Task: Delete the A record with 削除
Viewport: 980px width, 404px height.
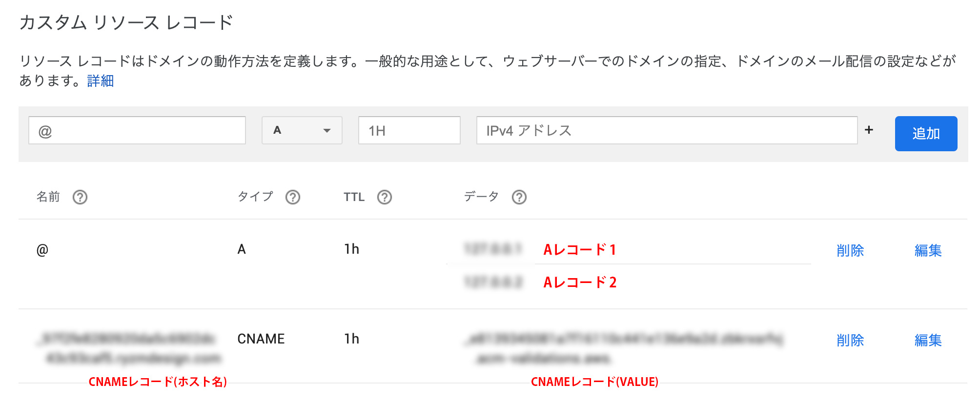Action: click(850, 250)
